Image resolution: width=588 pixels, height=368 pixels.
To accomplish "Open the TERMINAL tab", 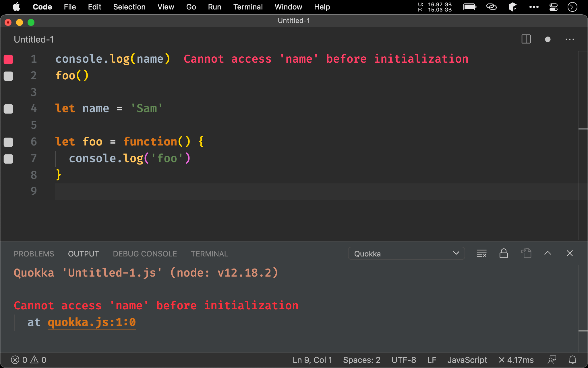I will (x=210, y=254).
